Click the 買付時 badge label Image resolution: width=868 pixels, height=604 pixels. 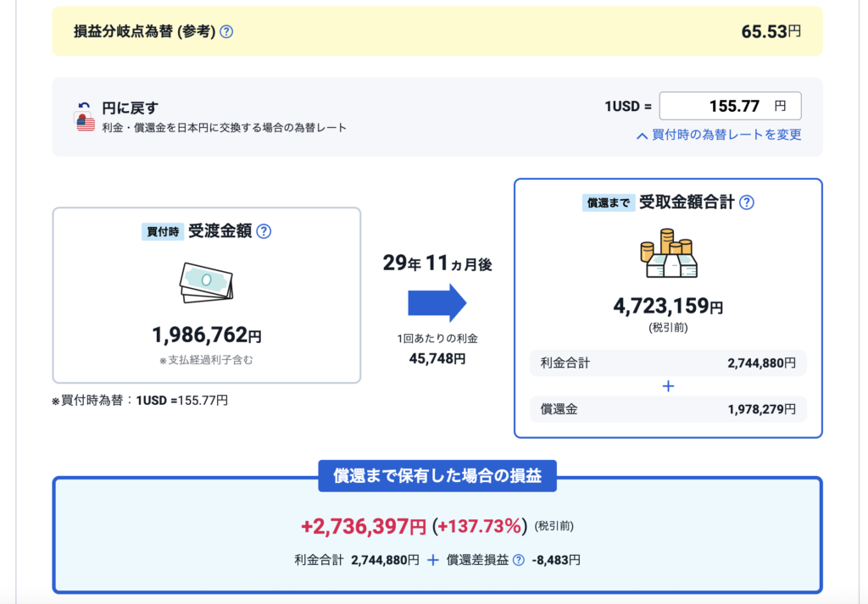(162, 231)
